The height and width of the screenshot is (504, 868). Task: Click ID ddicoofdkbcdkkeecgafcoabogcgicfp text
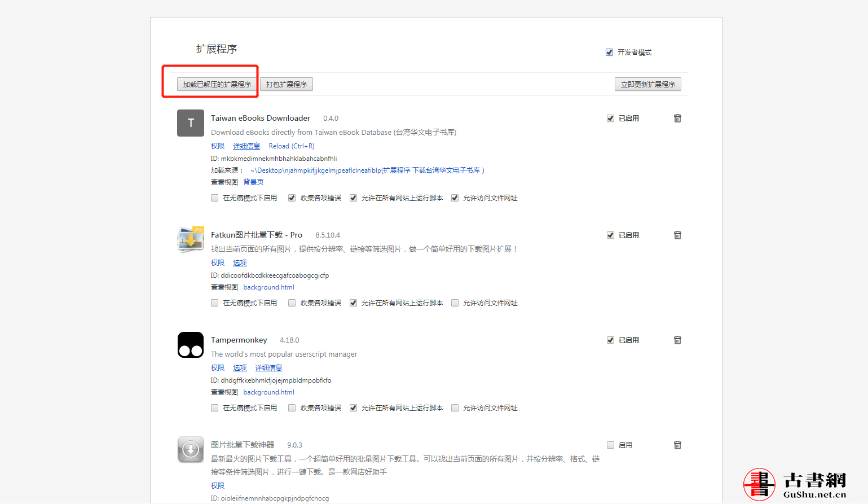270,275
